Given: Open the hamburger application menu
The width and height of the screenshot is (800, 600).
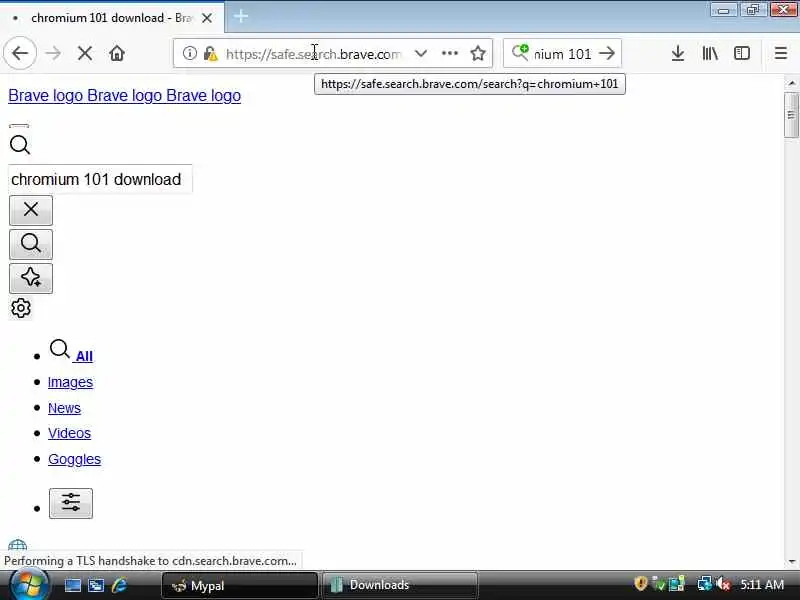Looking at the screenshot, I should pos(780,53).
